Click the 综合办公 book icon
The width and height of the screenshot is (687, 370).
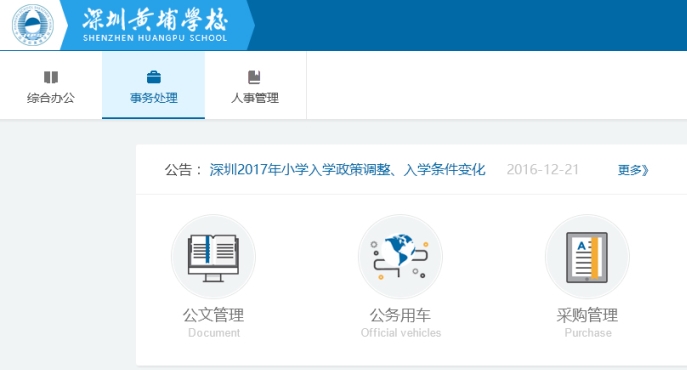(51, 78)
